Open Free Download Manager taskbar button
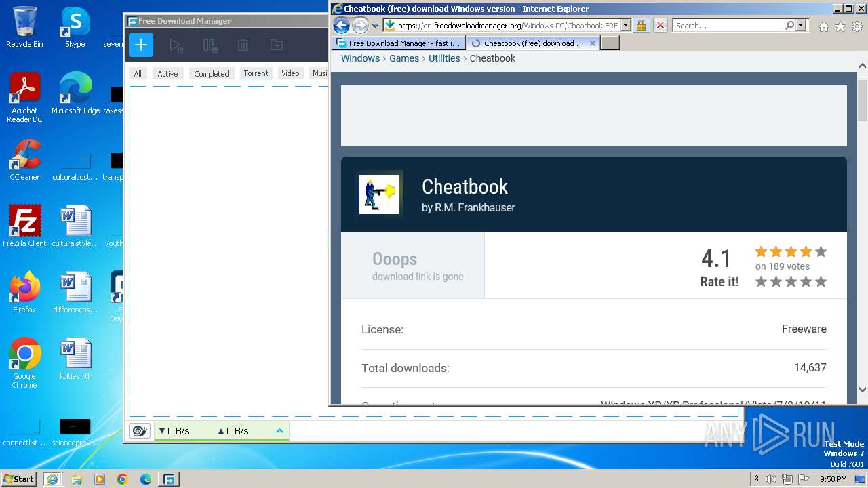 169,479
